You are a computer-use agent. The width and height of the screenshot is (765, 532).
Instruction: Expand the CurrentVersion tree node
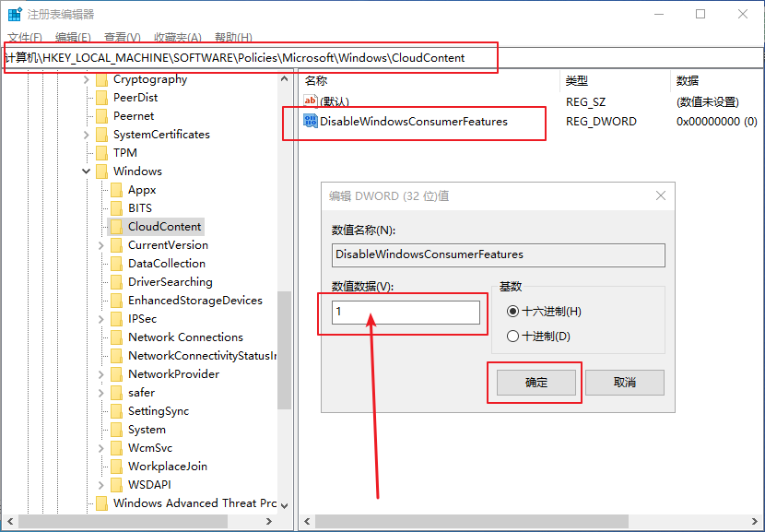point(101,245)
